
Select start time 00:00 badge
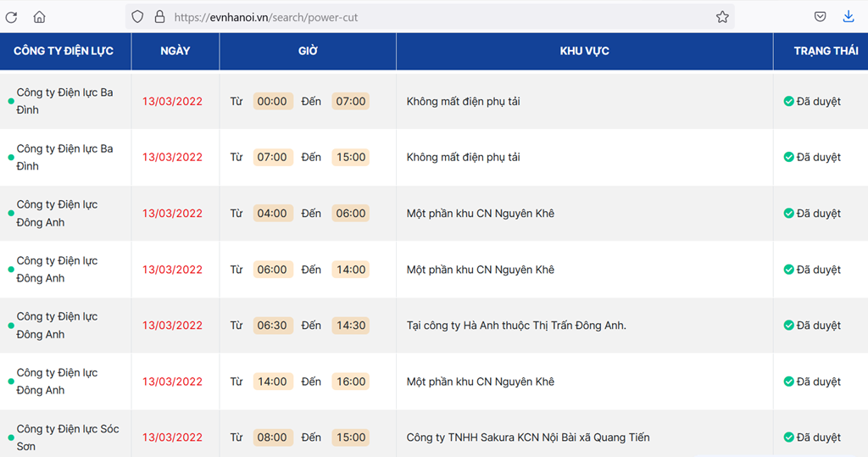coord(272,102)
